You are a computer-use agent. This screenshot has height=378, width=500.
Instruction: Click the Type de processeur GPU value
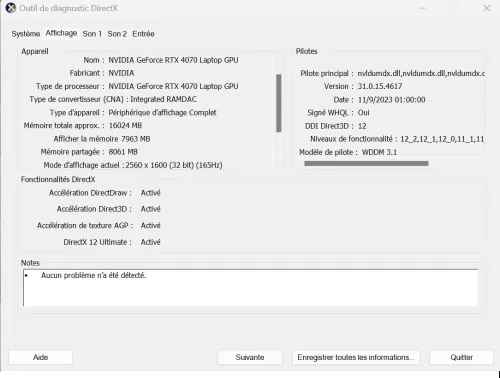(173, 86)
